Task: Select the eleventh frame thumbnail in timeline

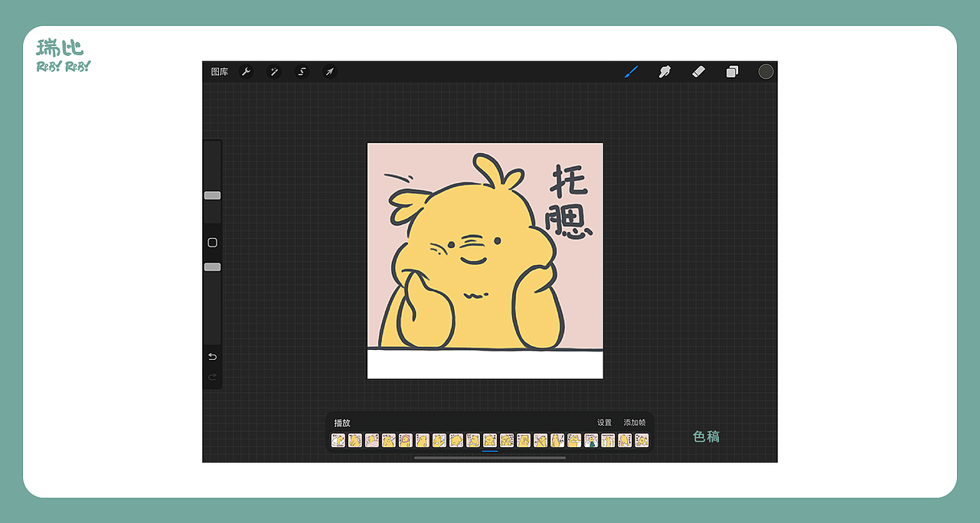Action: point(507,440)
